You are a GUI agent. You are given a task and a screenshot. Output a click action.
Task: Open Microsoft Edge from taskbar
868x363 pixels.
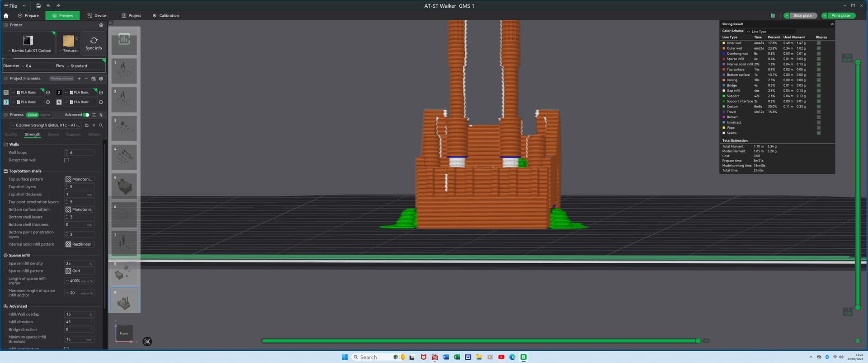512,357
